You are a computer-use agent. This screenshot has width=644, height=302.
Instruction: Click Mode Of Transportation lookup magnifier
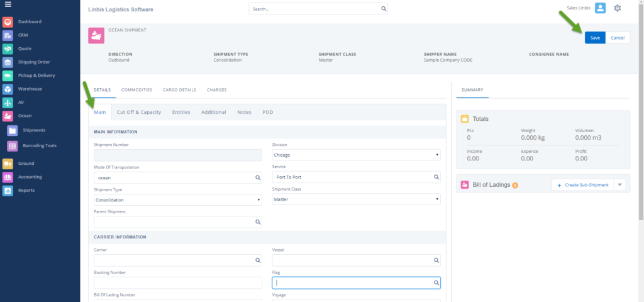[258, 178]
